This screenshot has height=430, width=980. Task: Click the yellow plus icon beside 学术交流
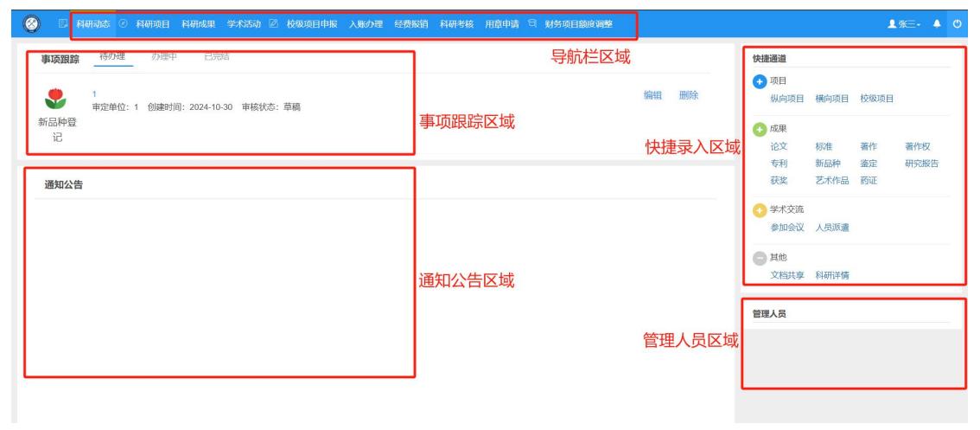click(760, 209)
